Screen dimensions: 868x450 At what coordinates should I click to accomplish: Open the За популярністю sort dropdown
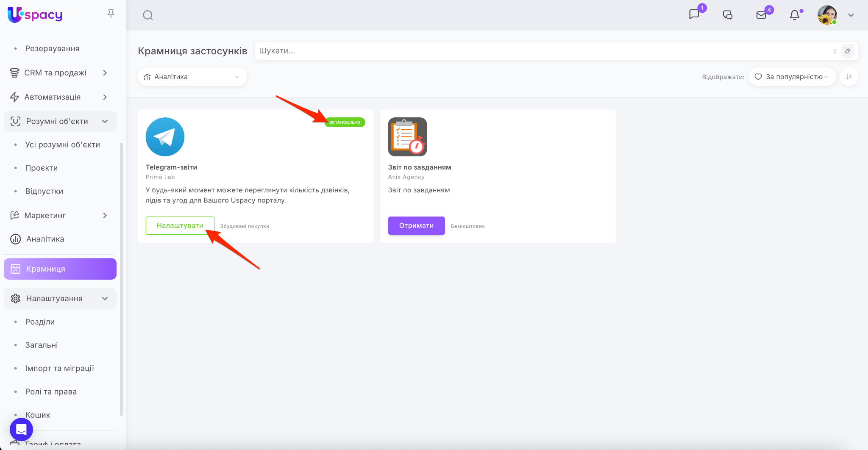pos(792,77)
